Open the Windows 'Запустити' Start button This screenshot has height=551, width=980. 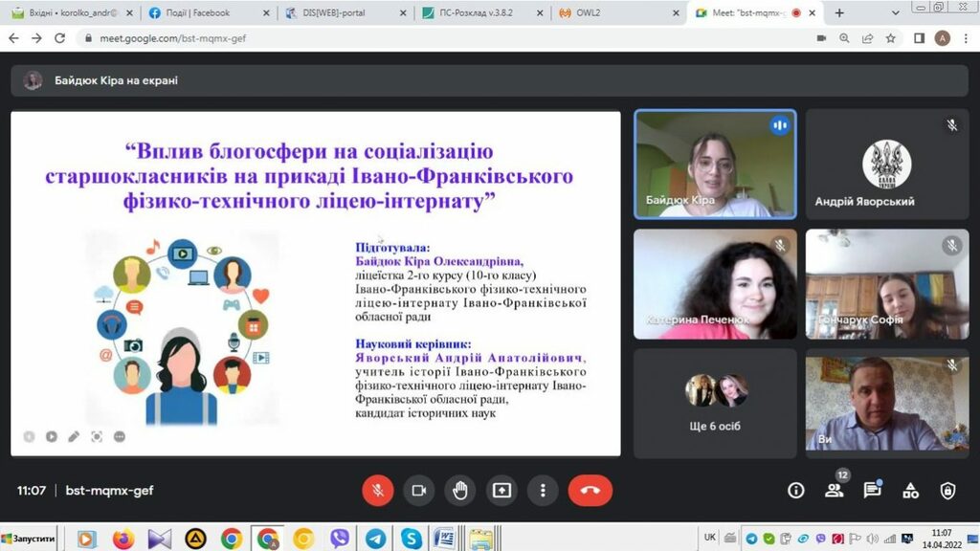(x=29, y=539)
